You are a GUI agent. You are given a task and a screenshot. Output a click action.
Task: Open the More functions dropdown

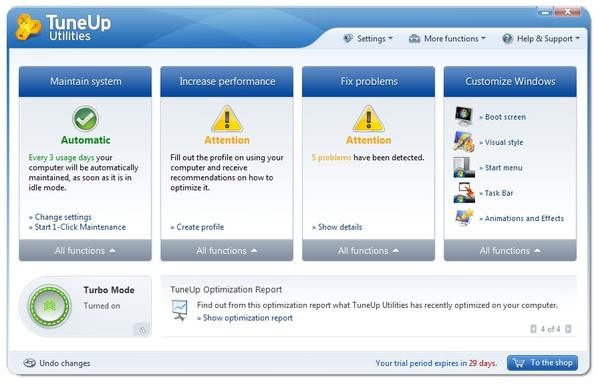tap(447, 39)
